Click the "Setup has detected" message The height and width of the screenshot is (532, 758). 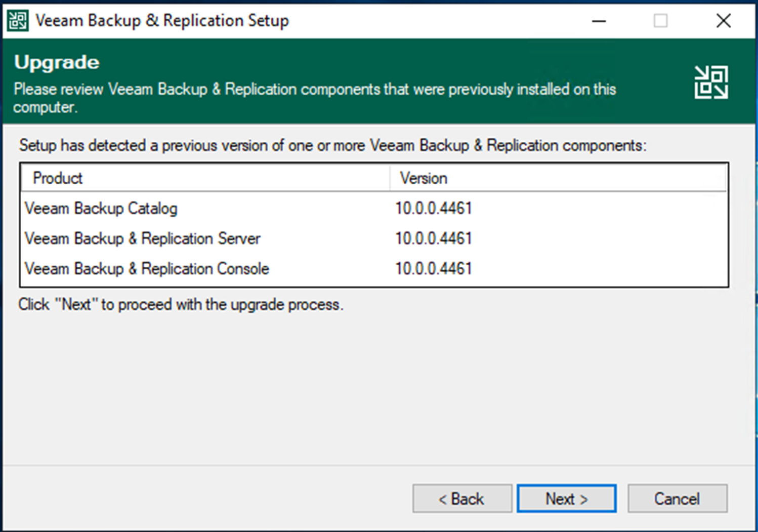click(332, 146)
